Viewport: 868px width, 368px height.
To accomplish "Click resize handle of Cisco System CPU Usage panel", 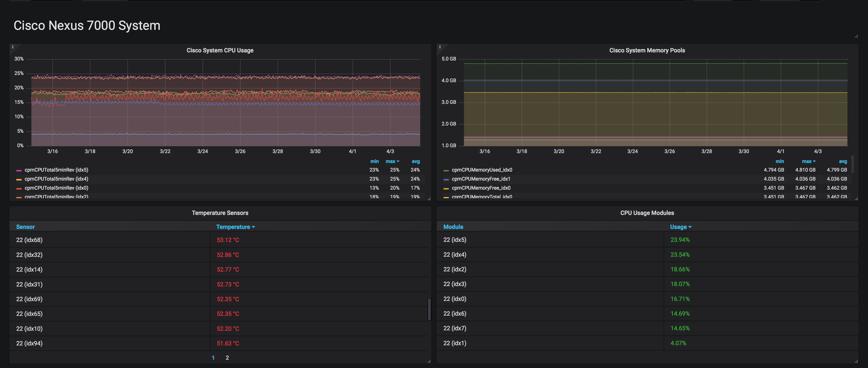I will click(x=429, y=199).
